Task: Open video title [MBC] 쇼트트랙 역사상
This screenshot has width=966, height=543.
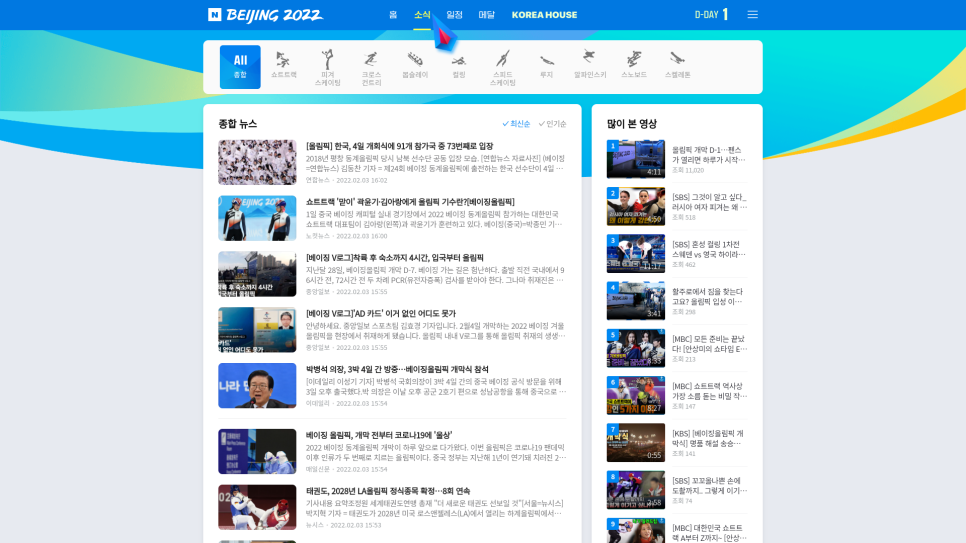Action: point(709,391)
